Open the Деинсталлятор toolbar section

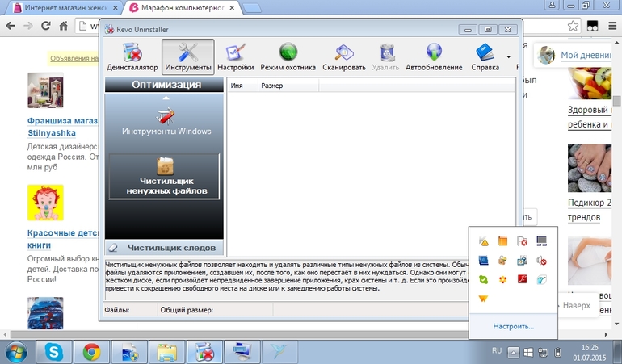[x=132, y=57]
